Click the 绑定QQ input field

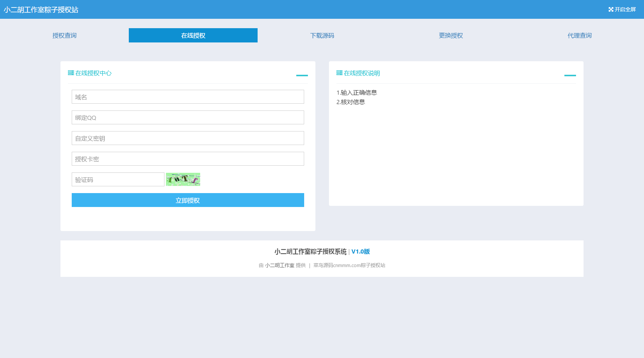(x=188, y=117)
